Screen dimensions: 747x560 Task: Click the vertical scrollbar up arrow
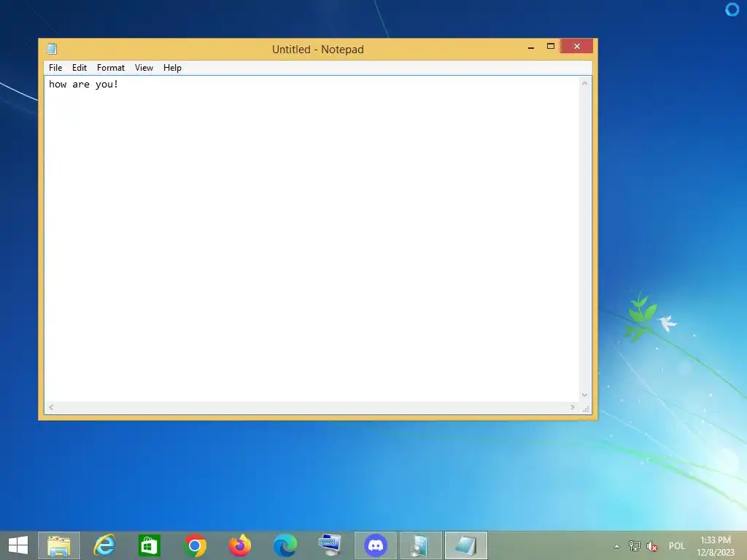pos(584,83)
